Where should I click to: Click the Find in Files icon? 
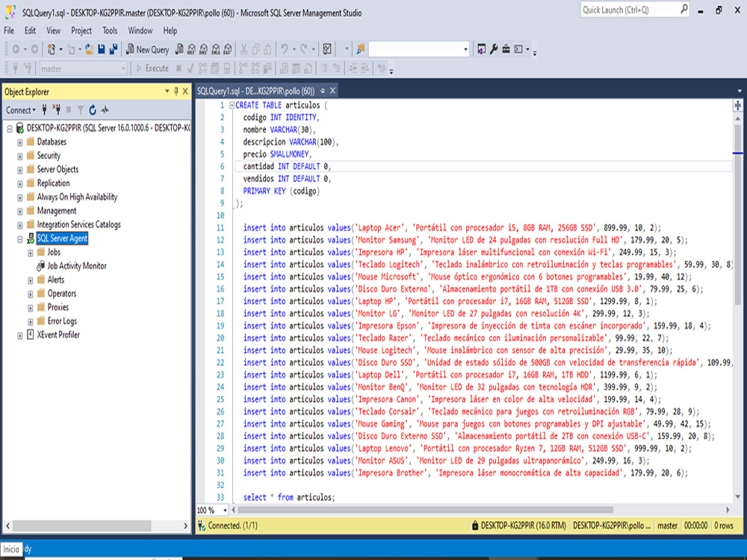point(361,49)
